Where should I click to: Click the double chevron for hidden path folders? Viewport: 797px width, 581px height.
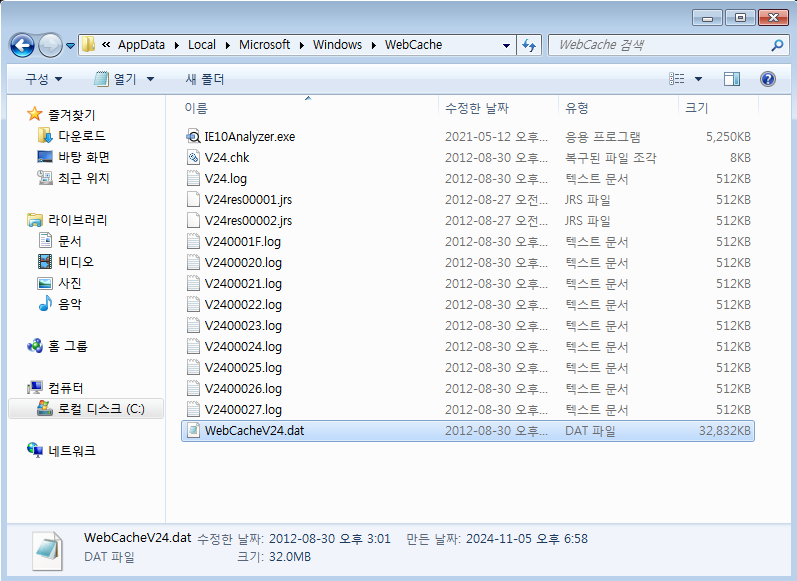tap(106, 45)
